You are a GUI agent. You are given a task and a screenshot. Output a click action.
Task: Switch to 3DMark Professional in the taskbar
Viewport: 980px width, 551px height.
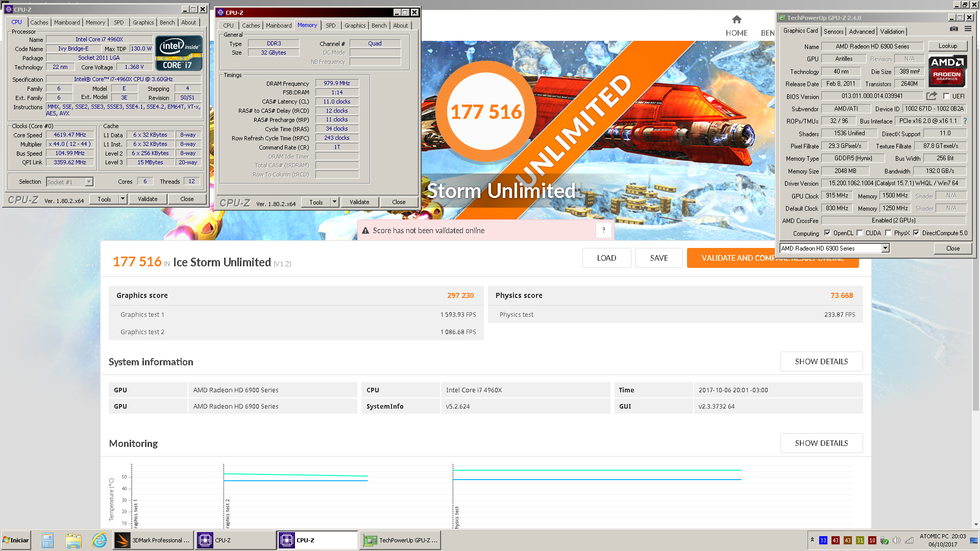click(x=152, y=540)
